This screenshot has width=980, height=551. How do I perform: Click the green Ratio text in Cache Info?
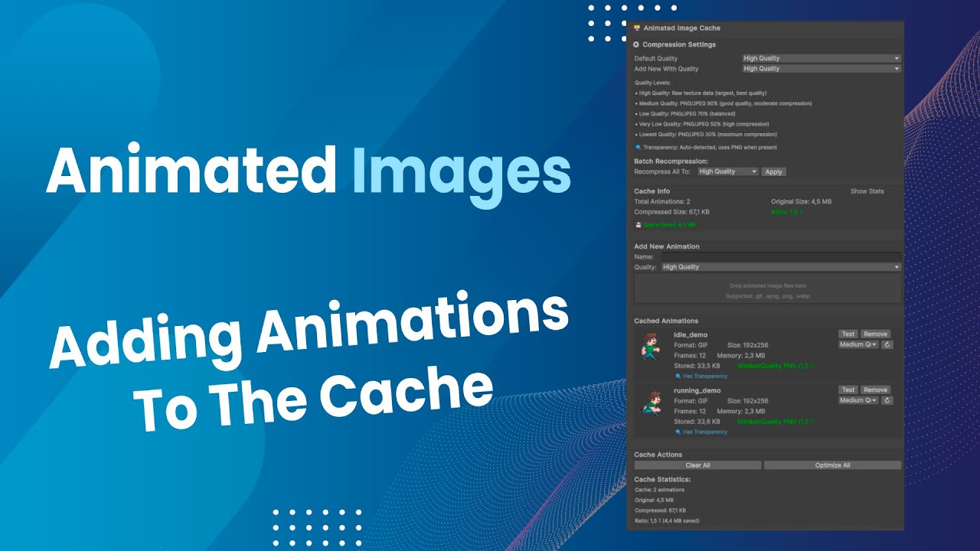(787, 211)
